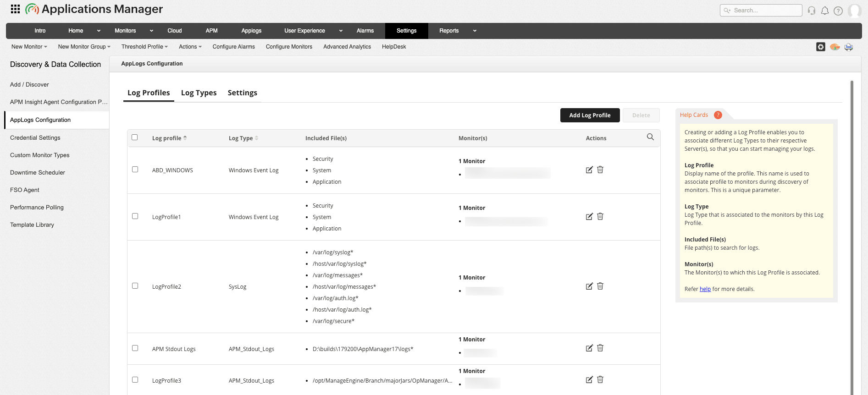This screenshot has height=395, width=868.
Task: Expand the Monitors menu dropdown arrow
Action: pyautogui.click(x=151, y=31)
